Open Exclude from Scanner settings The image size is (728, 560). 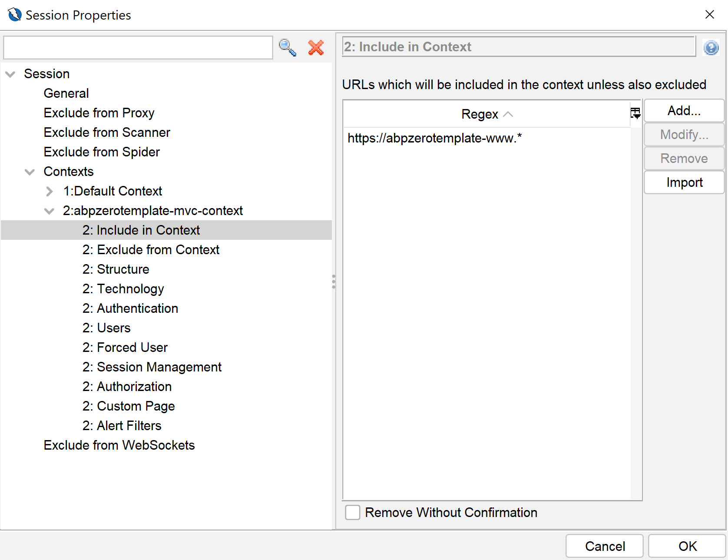(107, 133)
